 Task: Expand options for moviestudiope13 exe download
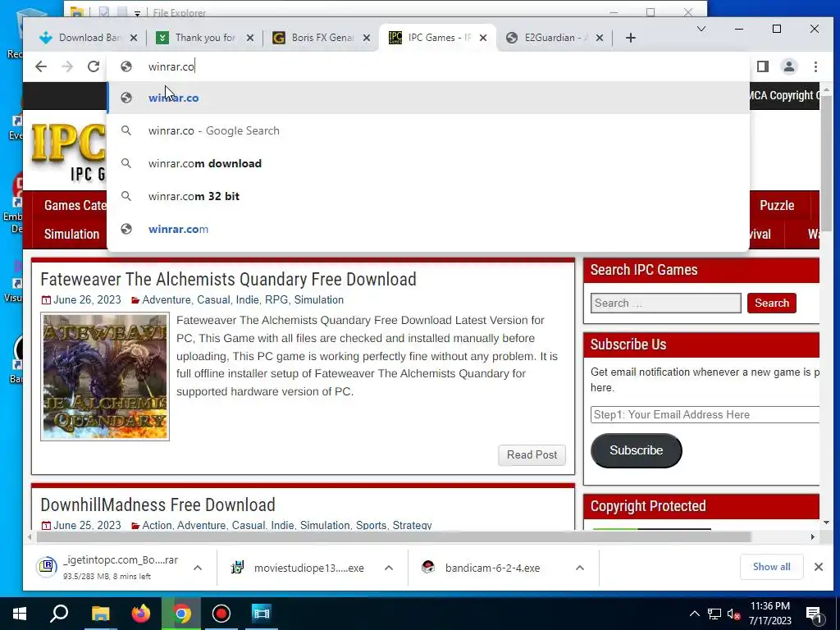[x=388, y=568]
